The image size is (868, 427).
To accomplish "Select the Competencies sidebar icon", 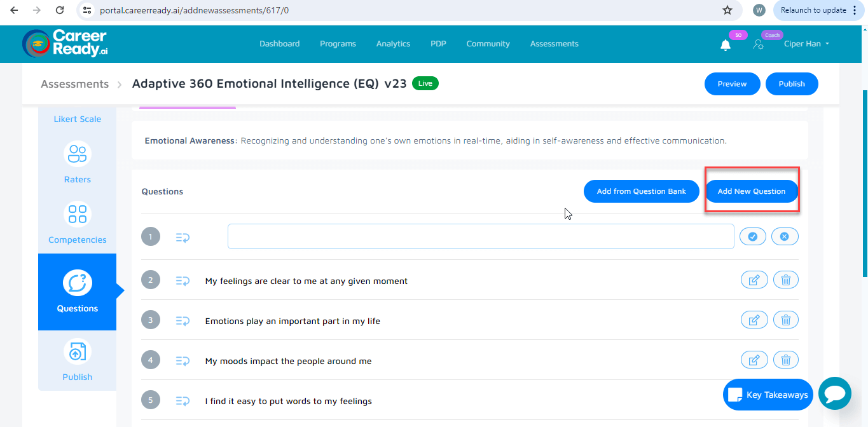I will point(77,222).
